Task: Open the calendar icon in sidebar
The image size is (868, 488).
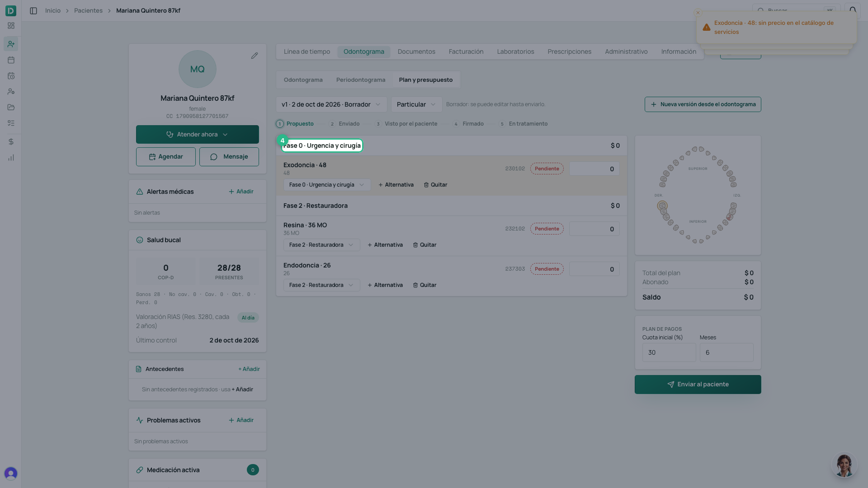Action: tap(11, 60)
